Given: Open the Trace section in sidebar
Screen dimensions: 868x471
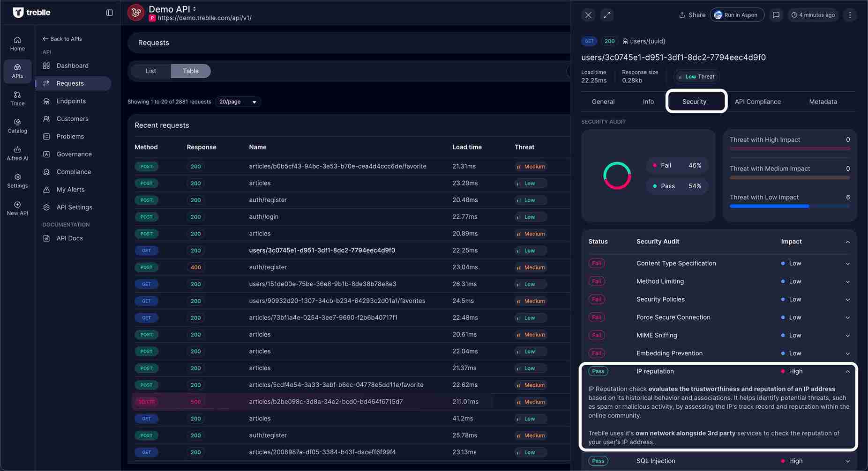Looking at the screenshot, I should click(17, 98).
